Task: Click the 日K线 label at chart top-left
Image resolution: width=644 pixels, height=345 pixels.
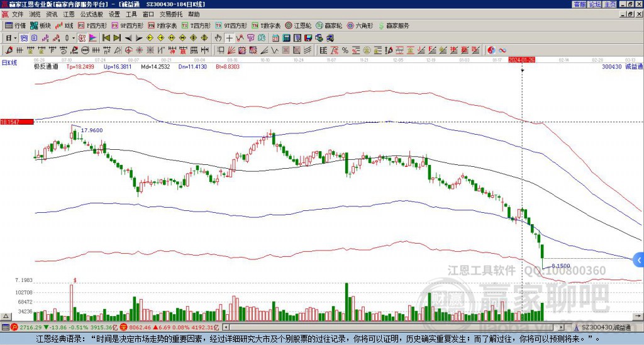Action: pos(9,63)
